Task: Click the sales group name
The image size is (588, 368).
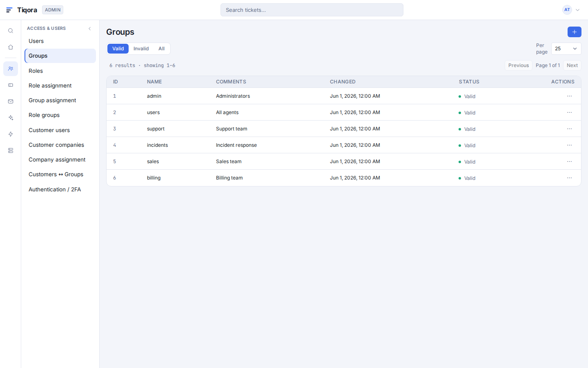Action: (x=153, y=162)
